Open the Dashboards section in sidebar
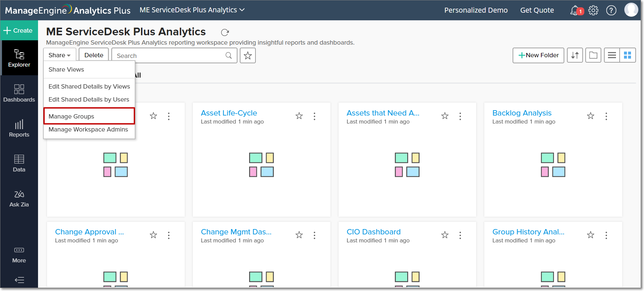Screen dimensions: 644x291 click(19, 94)
